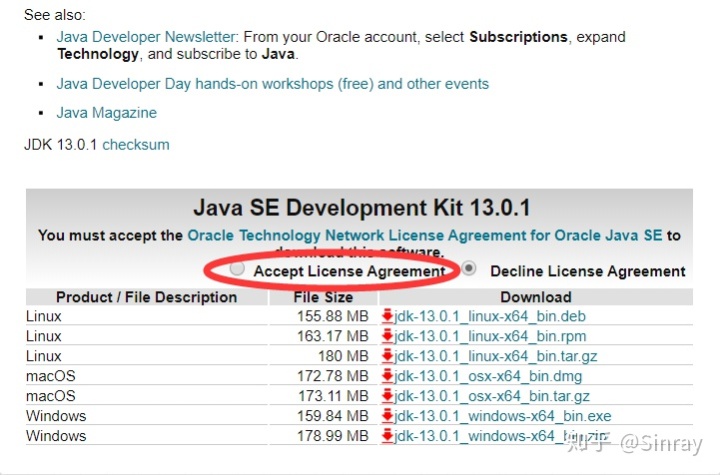Download jdk-13.0.1_osx-x64_bin.tar.gz
The height and width of the screenshot is (475, 720).
492,396
